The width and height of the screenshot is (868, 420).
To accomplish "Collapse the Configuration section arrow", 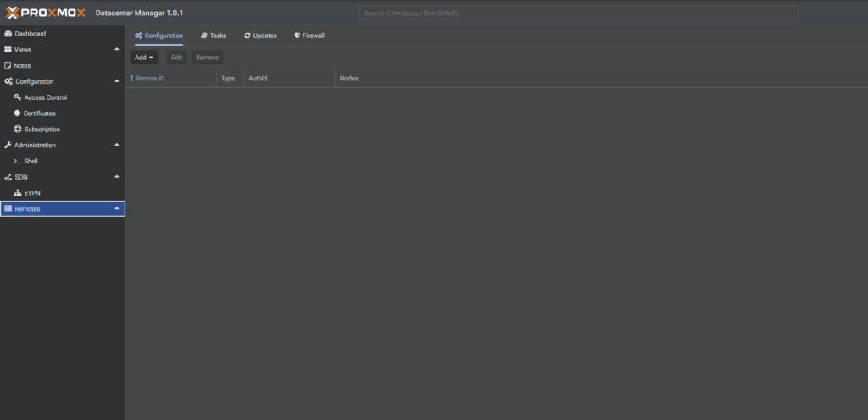I will (116, 81).
